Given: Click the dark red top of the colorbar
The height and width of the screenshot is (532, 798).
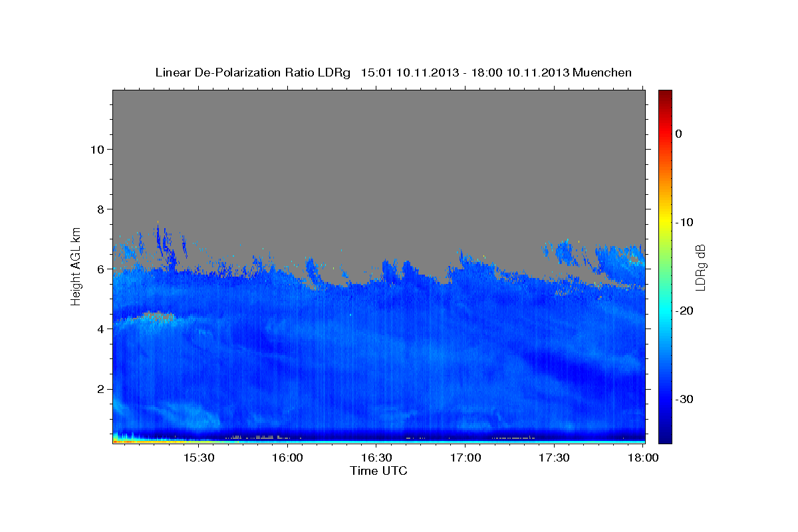Looking at the screenshot, I should pos(665,95).
